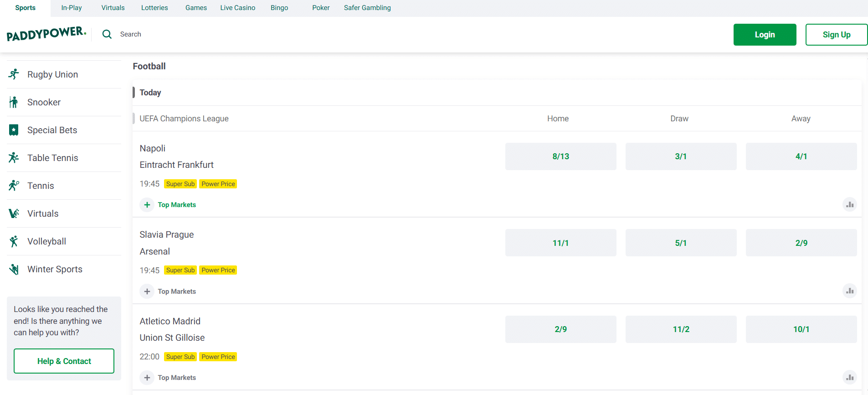Click the Tennis player icon
The width and height of the screenshot is (868, 395).
[x=14, y=186]
